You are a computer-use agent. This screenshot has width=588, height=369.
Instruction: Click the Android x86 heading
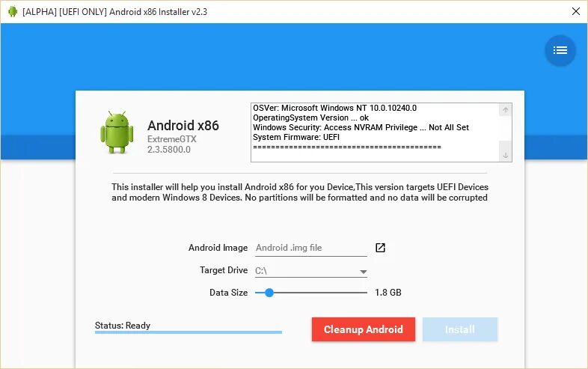click(183, 126)
